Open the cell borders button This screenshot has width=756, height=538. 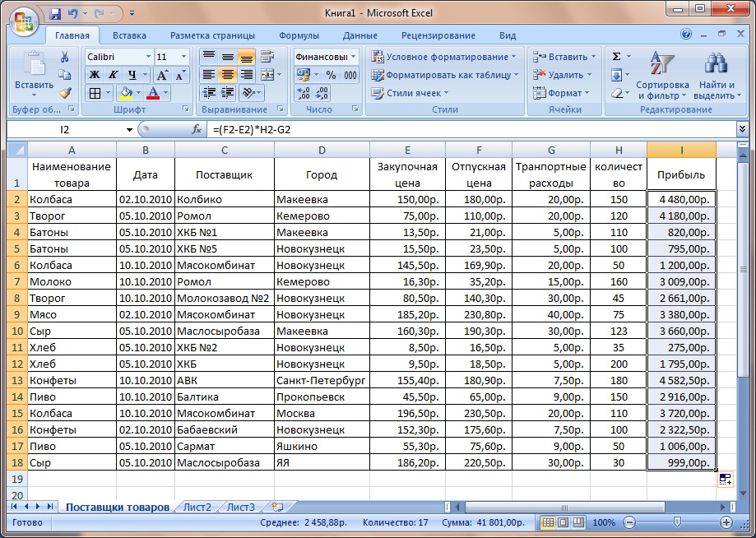pyautogui.click(x=95, y=93)
